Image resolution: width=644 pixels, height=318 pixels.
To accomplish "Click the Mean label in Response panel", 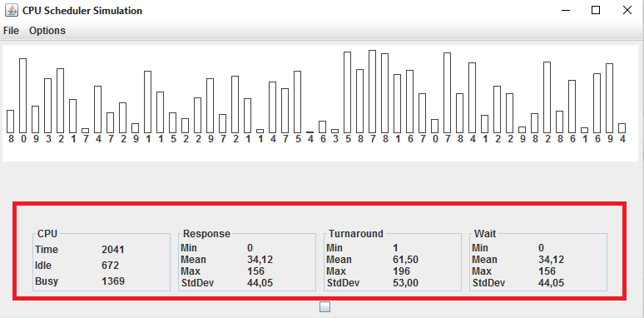I will [x=193, y=260].
